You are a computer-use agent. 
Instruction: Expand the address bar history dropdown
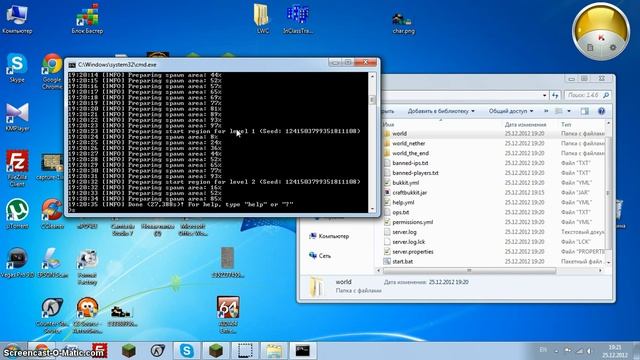(x=545, y=95)
